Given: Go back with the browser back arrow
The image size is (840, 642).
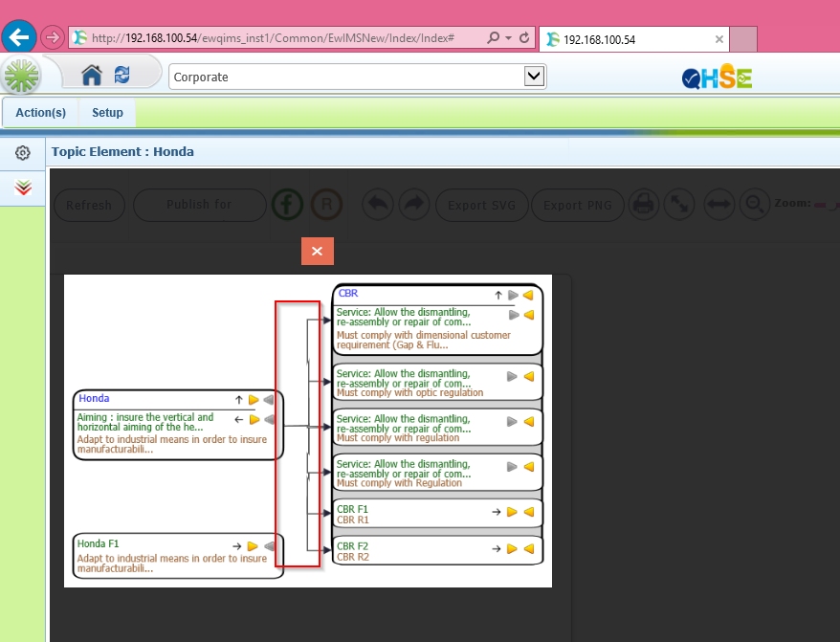Looking at the screenshot, I should (x=19, y=37).
